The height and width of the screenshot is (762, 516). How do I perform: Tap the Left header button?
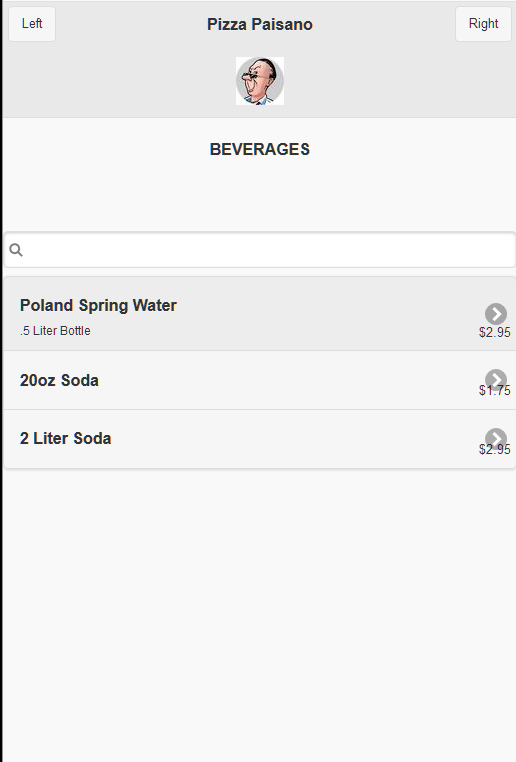click(x=32, y=24)
